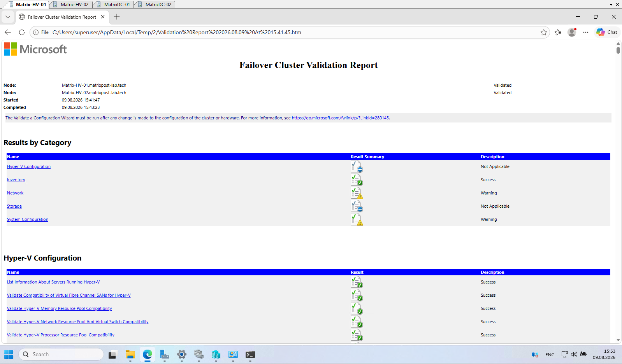
Task: Click System Configuration warning result icon
Action: click(x=357, y=219)
